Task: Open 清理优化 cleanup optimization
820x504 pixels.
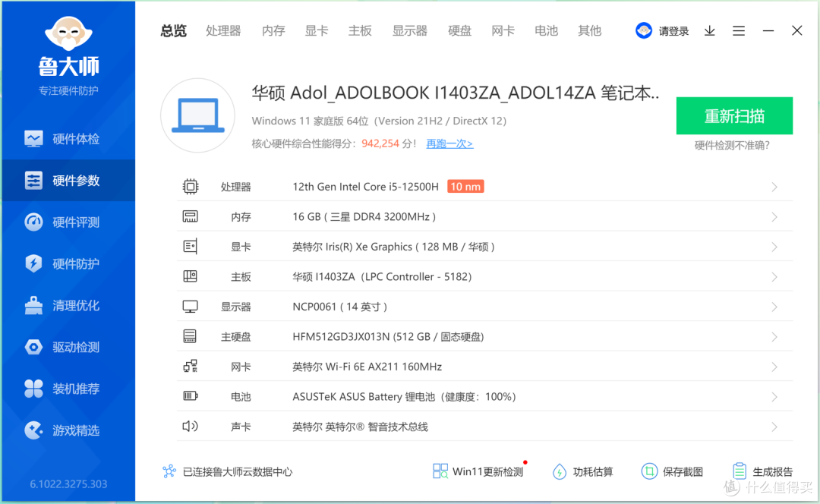Action: click(68, 305)
